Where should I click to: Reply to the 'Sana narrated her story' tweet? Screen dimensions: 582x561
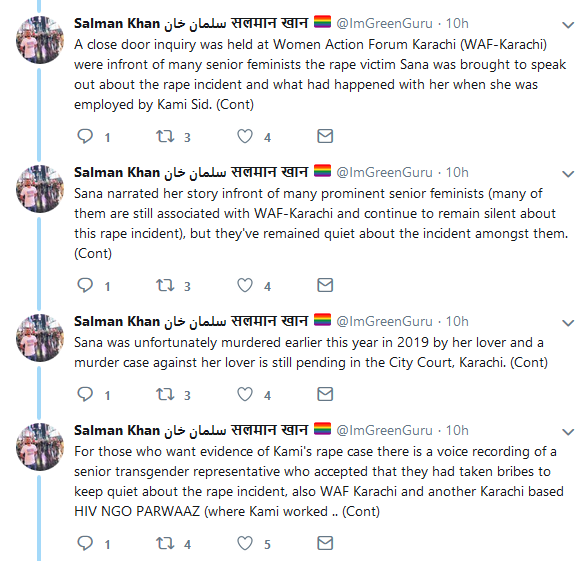tap(85, 285)
